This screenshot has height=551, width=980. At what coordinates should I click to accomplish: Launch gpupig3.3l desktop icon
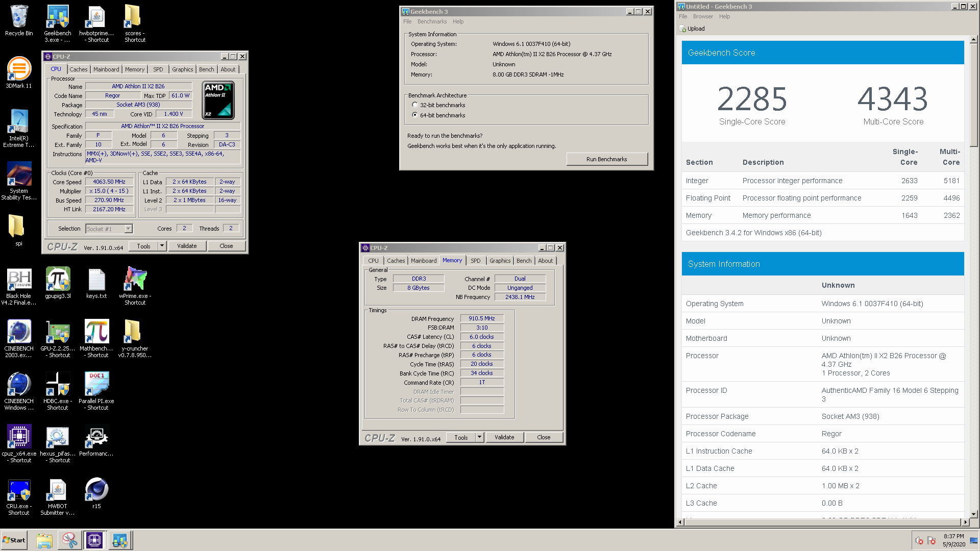(58, 283)
